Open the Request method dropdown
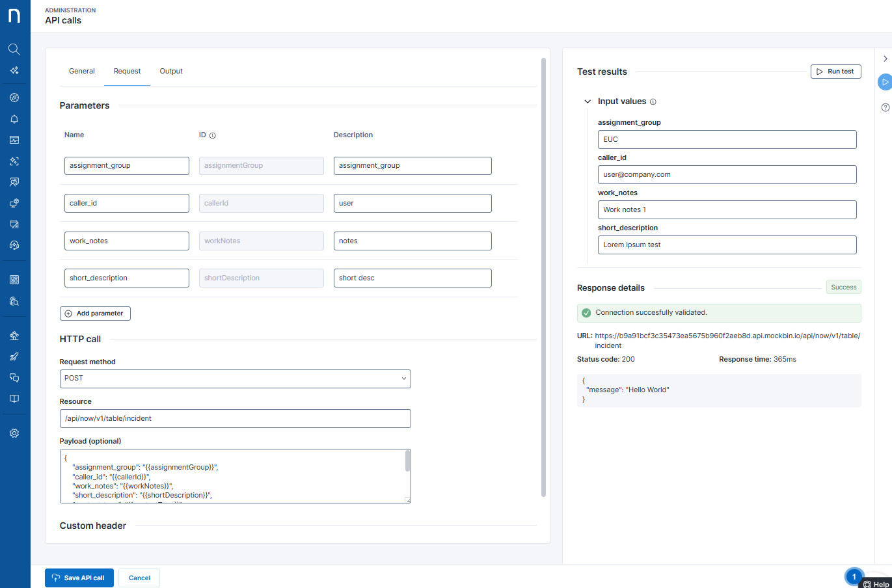The image size is (892, 588). 235,379
